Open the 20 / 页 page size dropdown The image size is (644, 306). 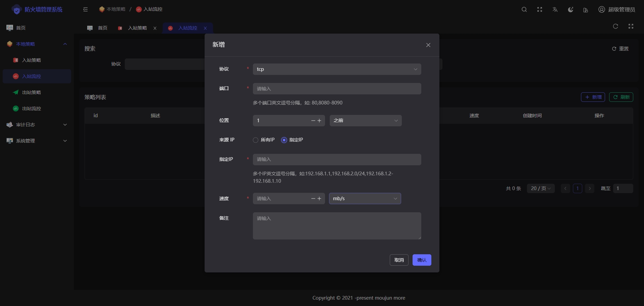coord(541,188)
